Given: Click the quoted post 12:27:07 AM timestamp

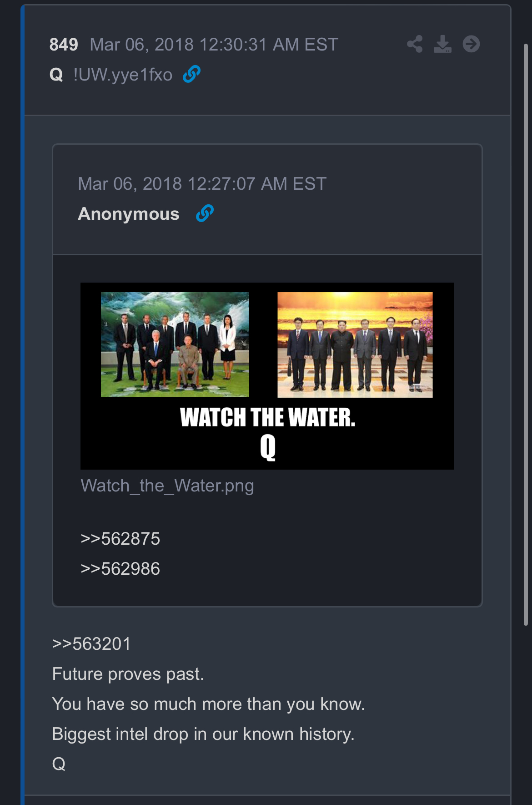Looking at the screenshot, I should [x=202, y=184].
